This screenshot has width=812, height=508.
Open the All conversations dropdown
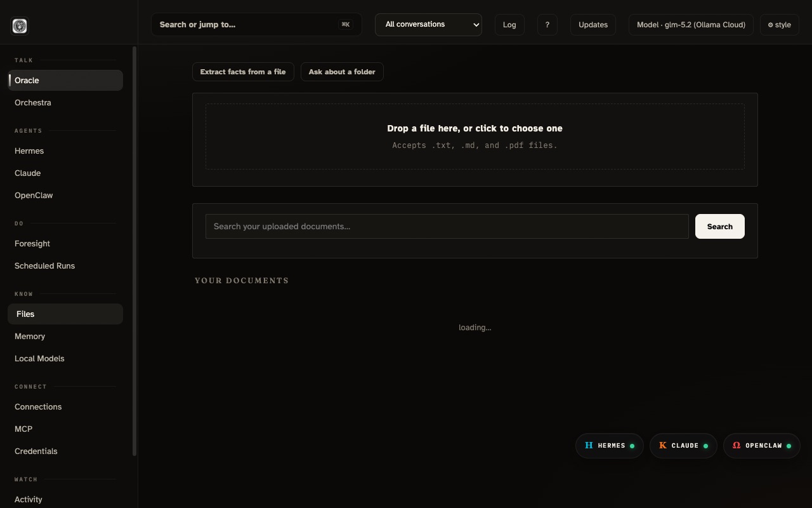point(428,25)
